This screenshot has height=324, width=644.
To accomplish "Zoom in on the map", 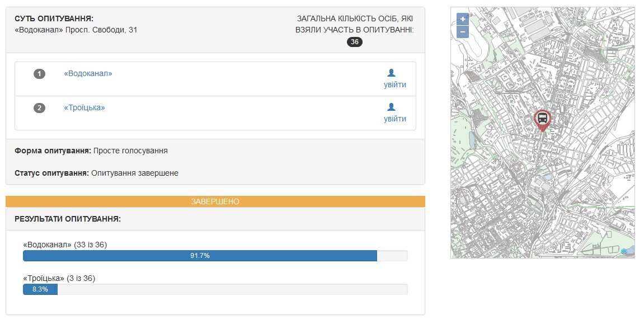I will (463, 18).
